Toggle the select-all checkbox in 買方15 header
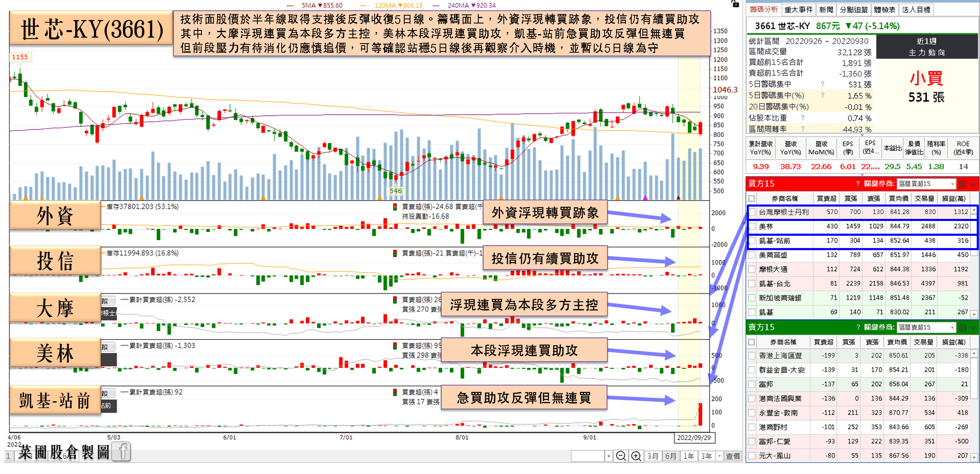The image size is (980, 474). (x=752, y=198)
